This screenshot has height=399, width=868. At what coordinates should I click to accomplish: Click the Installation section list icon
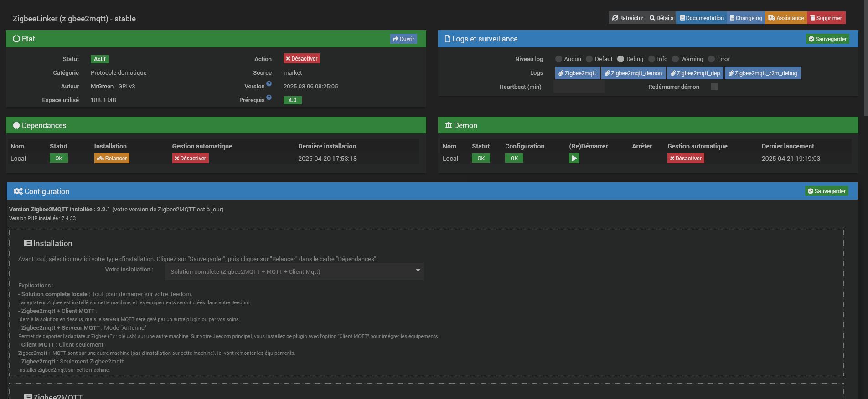(x=28, y=243)
